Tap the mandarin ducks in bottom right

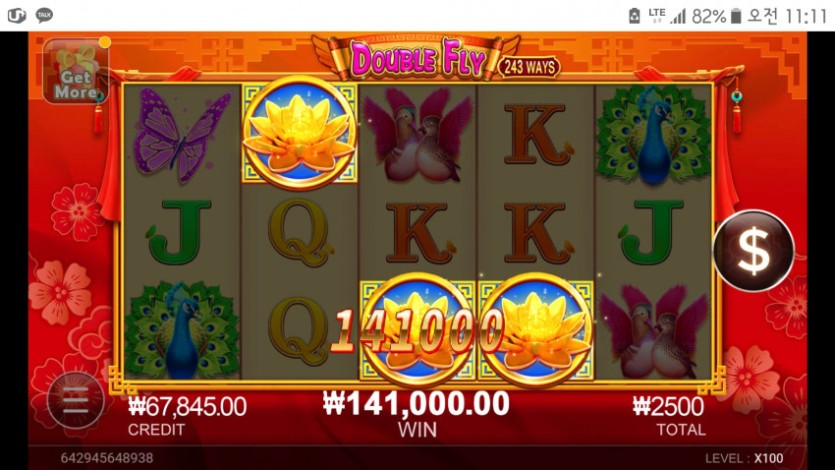[x=653, y=331]
